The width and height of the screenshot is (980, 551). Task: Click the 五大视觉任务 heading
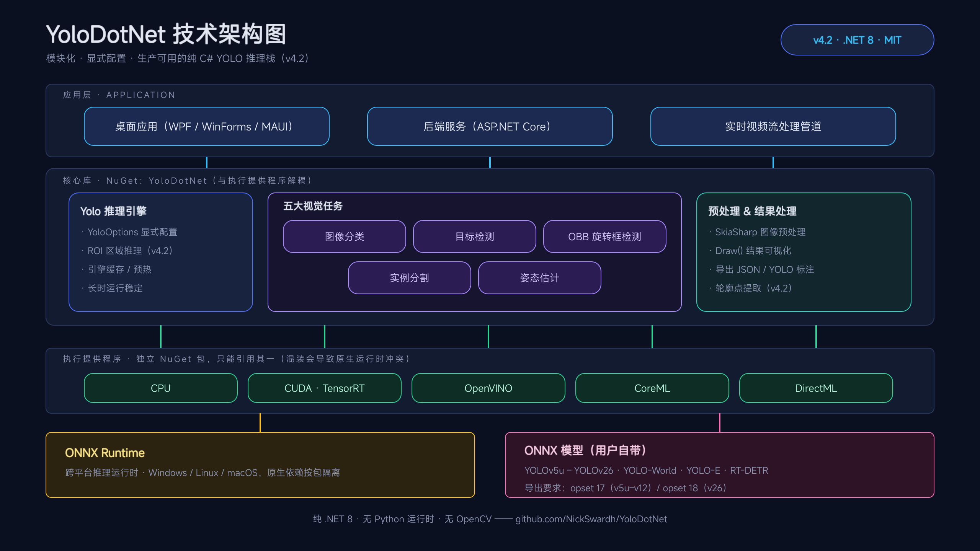[x=313, y=206]
